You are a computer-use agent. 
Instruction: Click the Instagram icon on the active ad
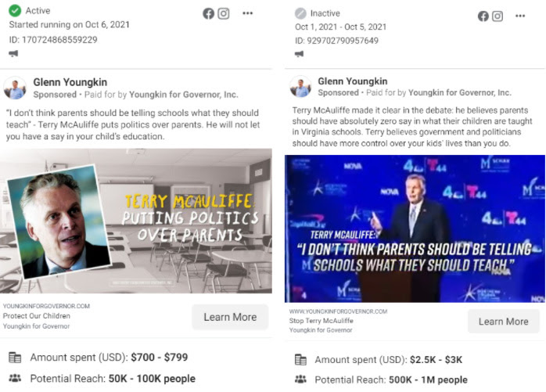point(224,13)
